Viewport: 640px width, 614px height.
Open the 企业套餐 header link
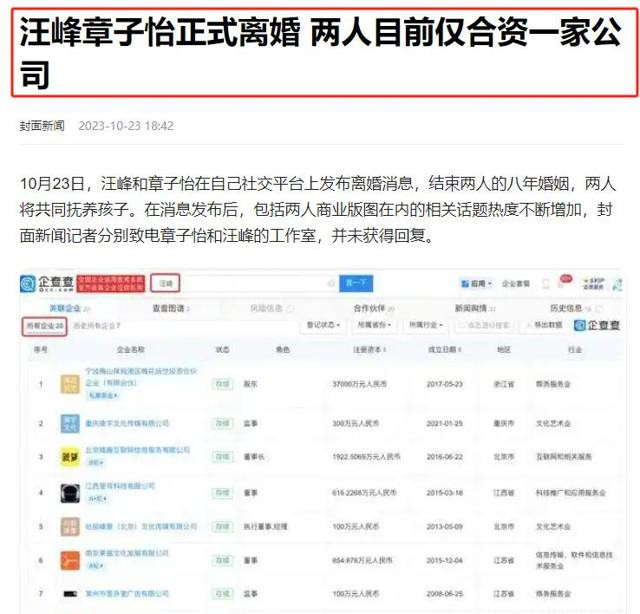coord(516,283)
